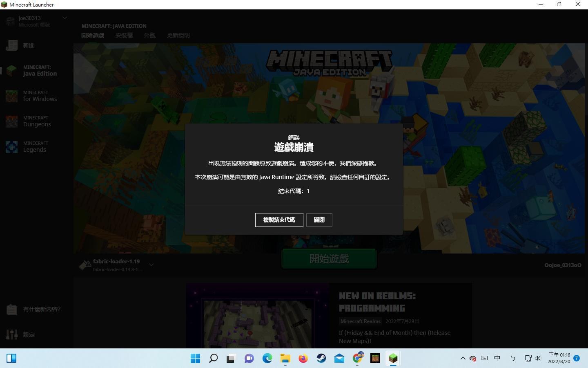588x368 pixels.
Task: Open Chrome from the taskbar
Action: click(357, 359)
